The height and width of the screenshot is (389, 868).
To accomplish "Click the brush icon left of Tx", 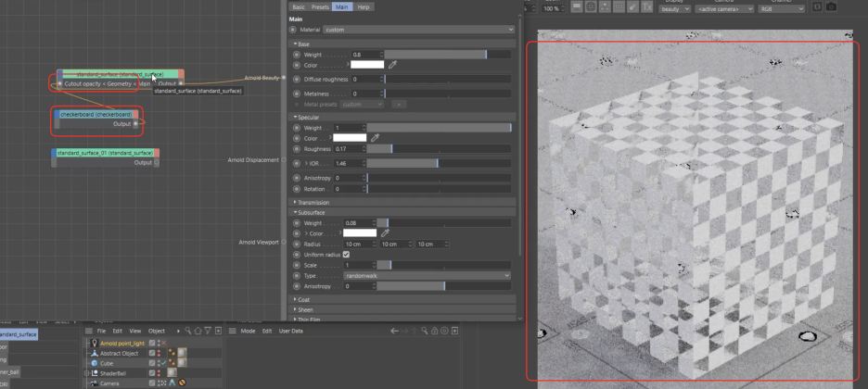I will pos(632,7).
